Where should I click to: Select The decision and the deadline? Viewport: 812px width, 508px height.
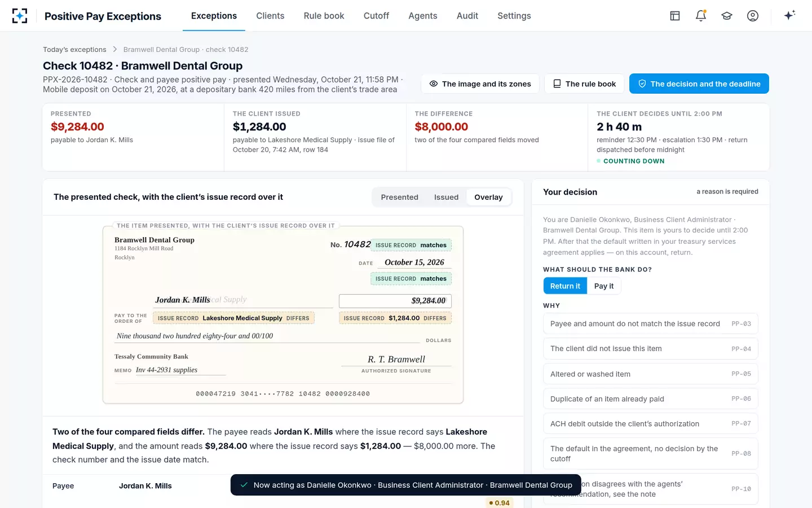click(699, 84)
